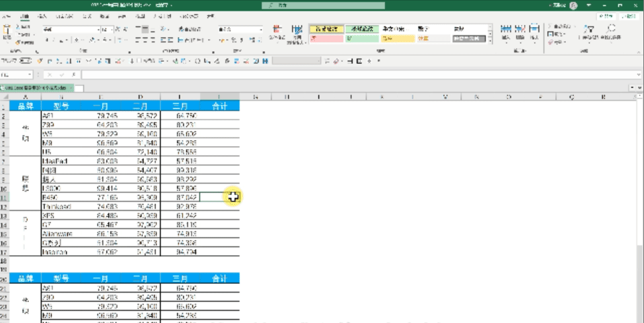This screenshot has height=323, width=644.
Task: Click the Comments button
Action: (x=629, y=16)
